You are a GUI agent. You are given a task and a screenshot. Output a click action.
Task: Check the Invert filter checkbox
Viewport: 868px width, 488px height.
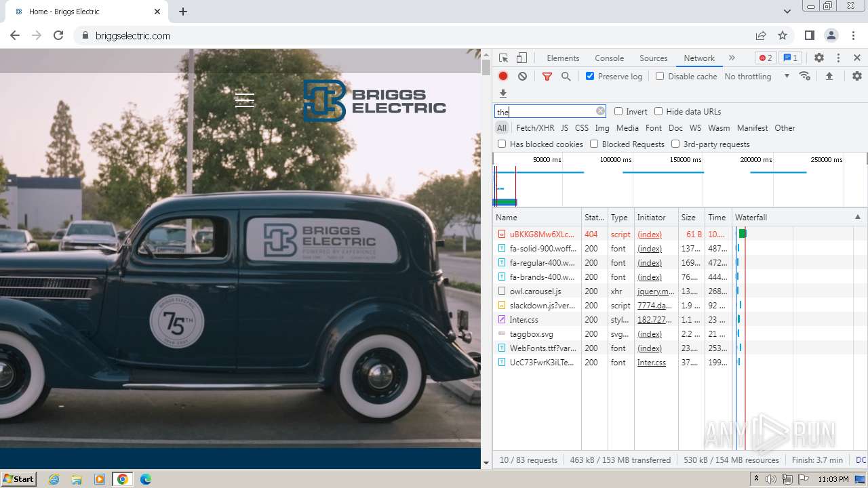pyautogui.click(x=618, y=111)
